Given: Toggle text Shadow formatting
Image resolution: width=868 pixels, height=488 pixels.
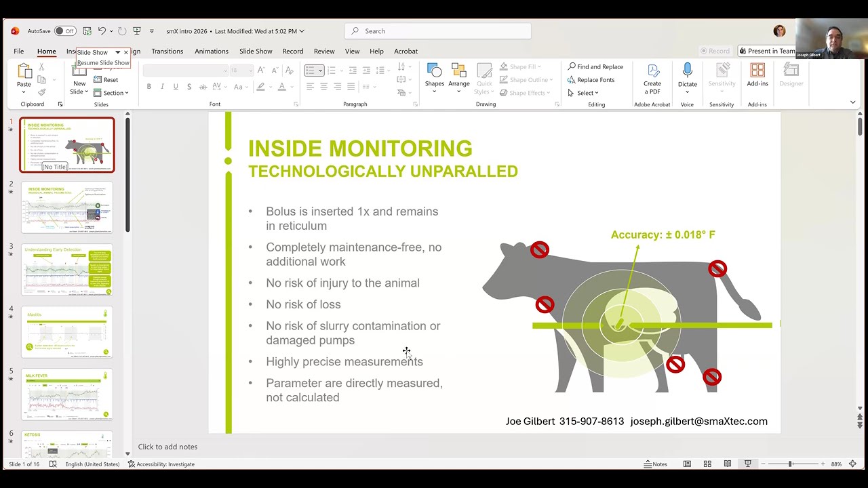Looking at the screenshot, I should pyautogui.click(x=189, y=87).
